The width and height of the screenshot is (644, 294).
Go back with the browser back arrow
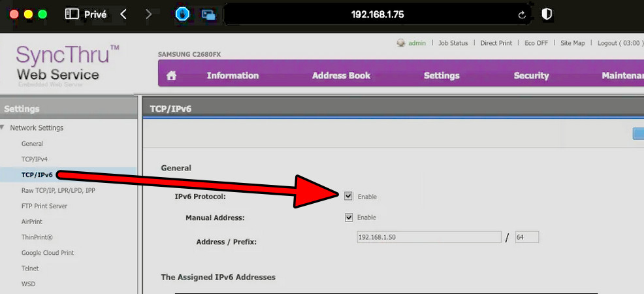point(123,14)
